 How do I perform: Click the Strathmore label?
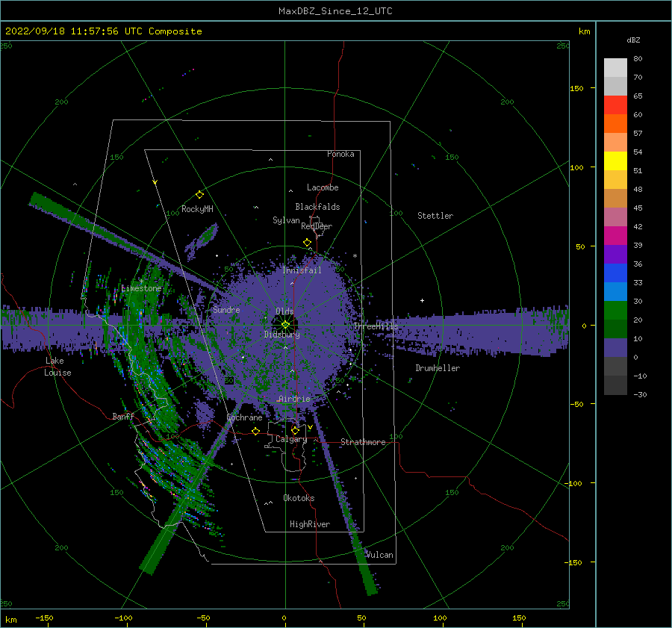(x=363, y=442)
